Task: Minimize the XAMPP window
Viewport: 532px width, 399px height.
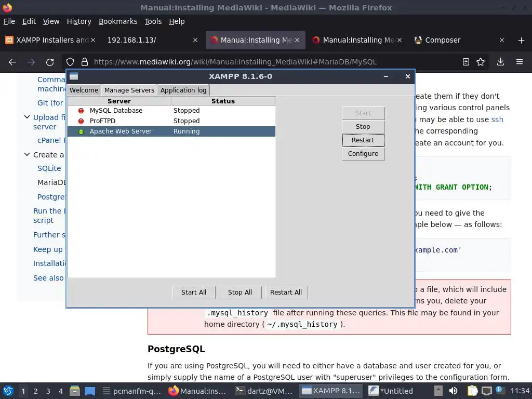Action: point(386,76)
